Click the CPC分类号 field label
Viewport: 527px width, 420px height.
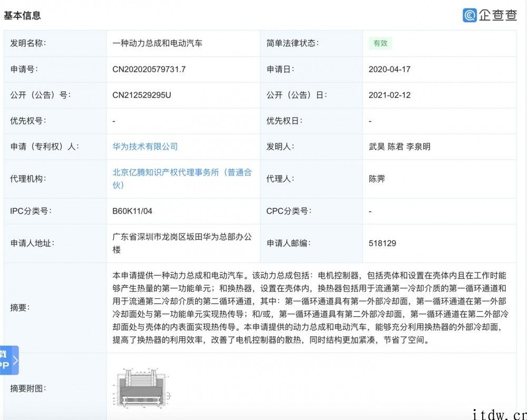point(289,211)
